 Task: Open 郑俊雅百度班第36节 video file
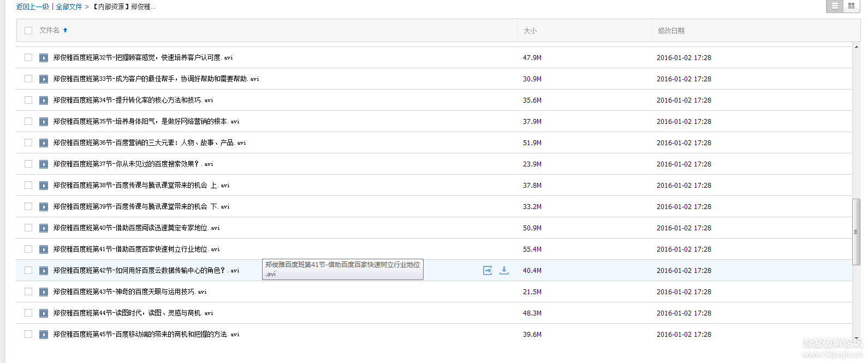point(150,142)
